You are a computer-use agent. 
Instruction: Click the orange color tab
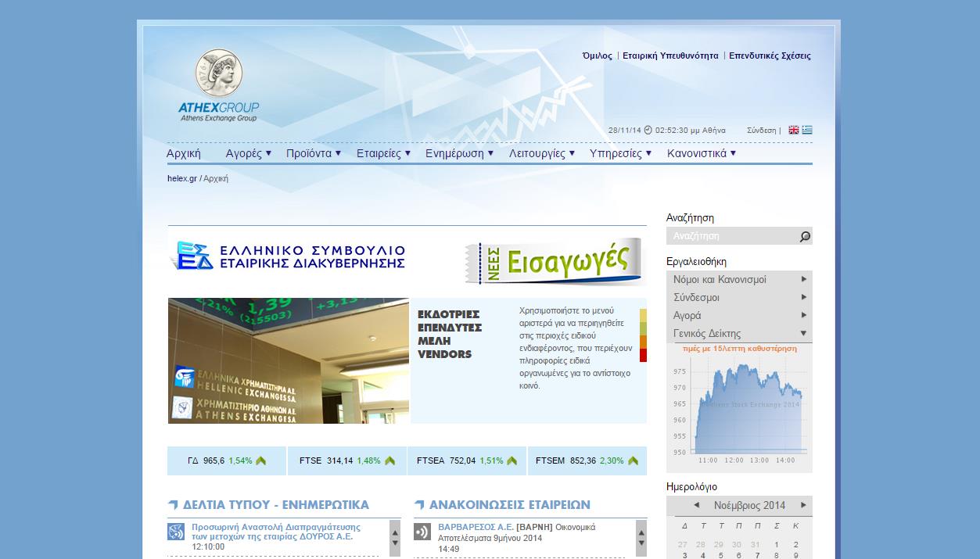pyautogui.click(x=643, y=342)
